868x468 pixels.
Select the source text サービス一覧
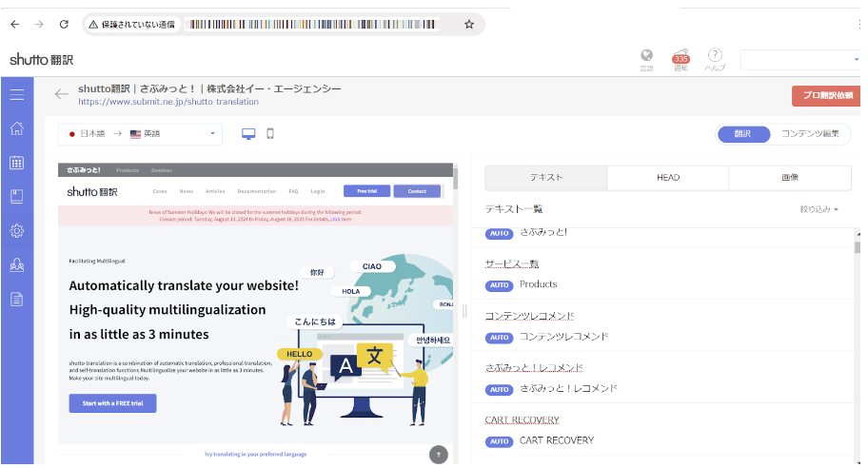(511, 263)
